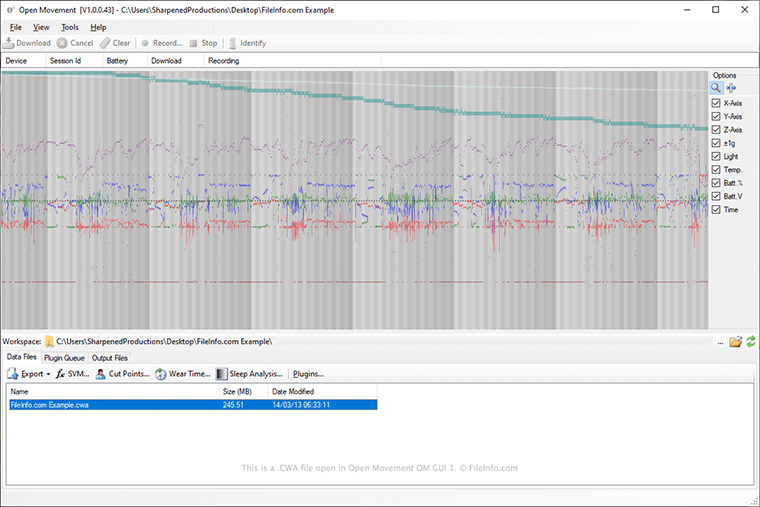760x507 pixels.
Task: Uncheck the X-Axis checkbox
Action: click(715, 103)
